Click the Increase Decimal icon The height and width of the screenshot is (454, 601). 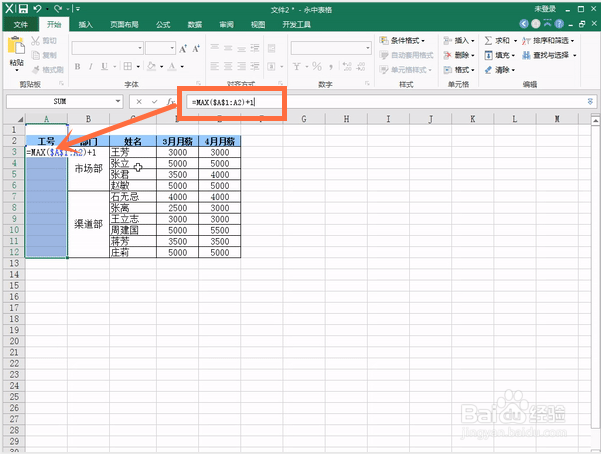pos(347,66)
